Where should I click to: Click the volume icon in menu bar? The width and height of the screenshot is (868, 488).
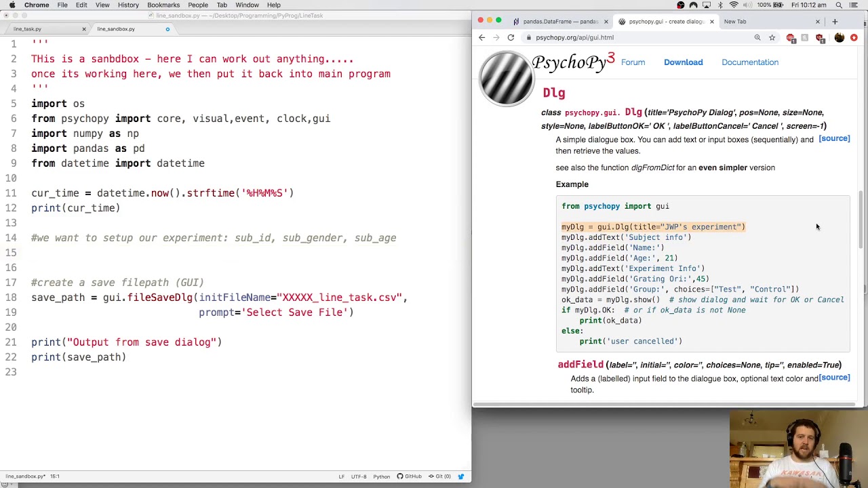point(748,5)
